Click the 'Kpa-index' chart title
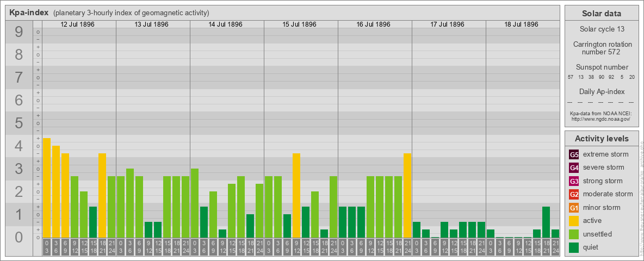The height and width of the screenshot is (261, 644). (x=29, y=13)
